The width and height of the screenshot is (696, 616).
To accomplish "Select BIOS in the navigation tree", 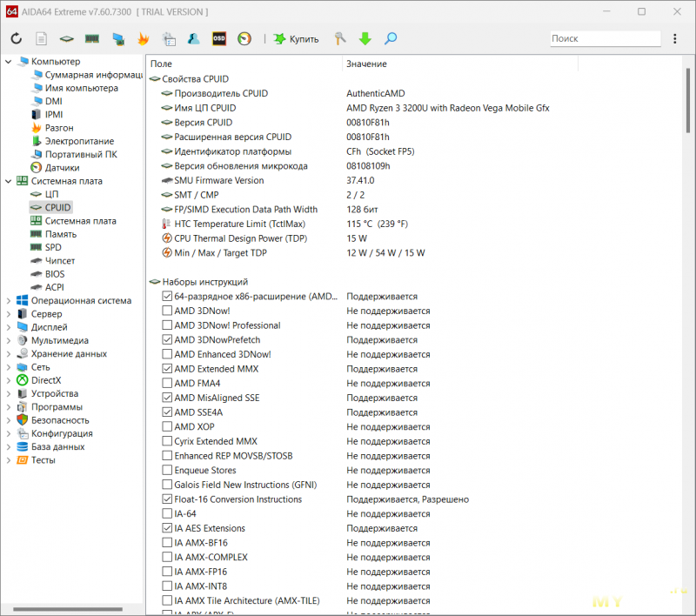I will [55, 274].
